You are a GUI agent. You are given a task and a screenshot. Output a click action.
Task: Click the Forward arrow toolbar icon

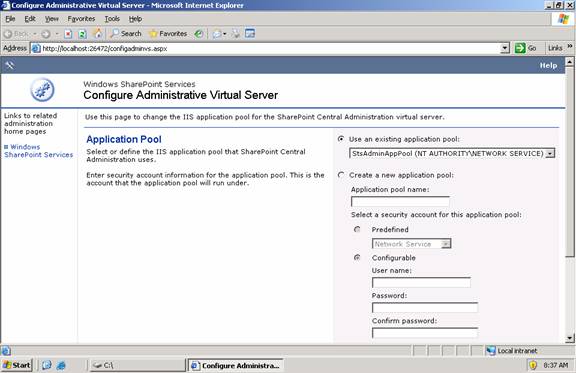[x=46, y=34]
